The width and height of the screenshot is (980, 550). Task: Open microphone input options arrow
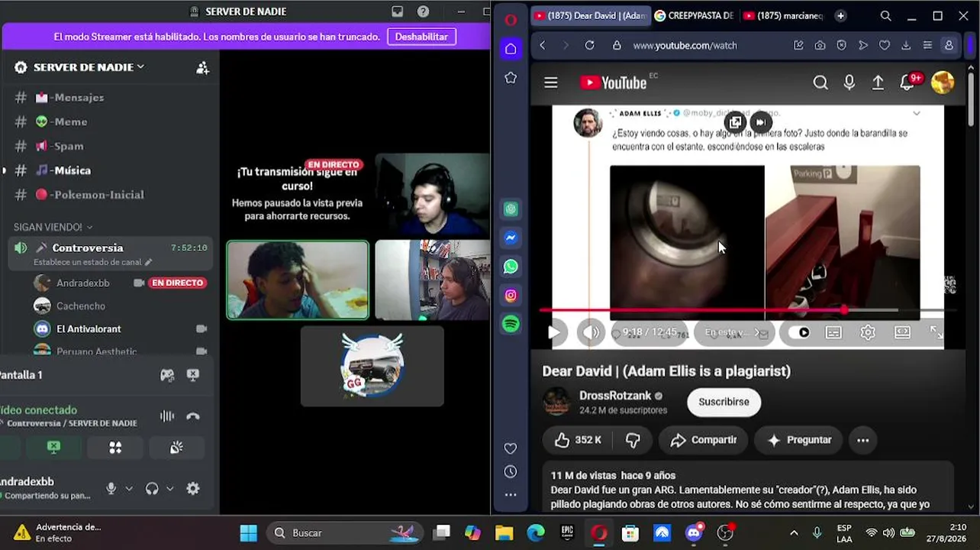pos(129,488)
